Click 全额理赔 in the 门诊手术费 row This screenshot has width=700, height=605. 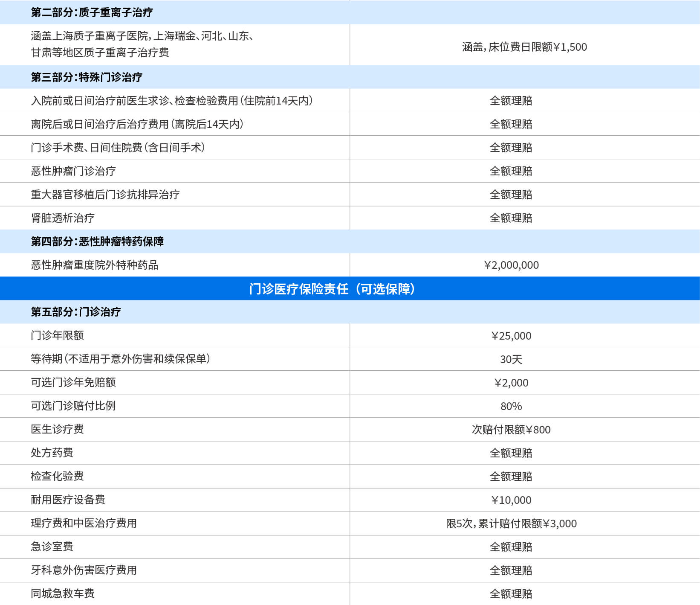tap(511, 148)
